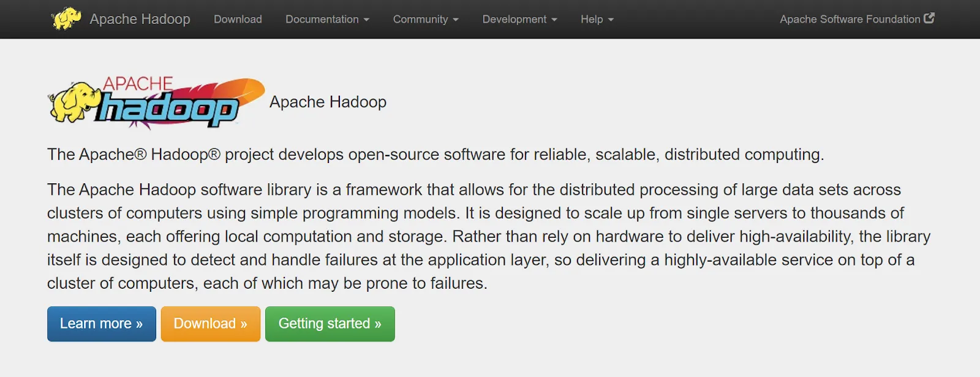The image size is (980, 377).
Task: Open the Development dropdown menu
Action: 519,19
